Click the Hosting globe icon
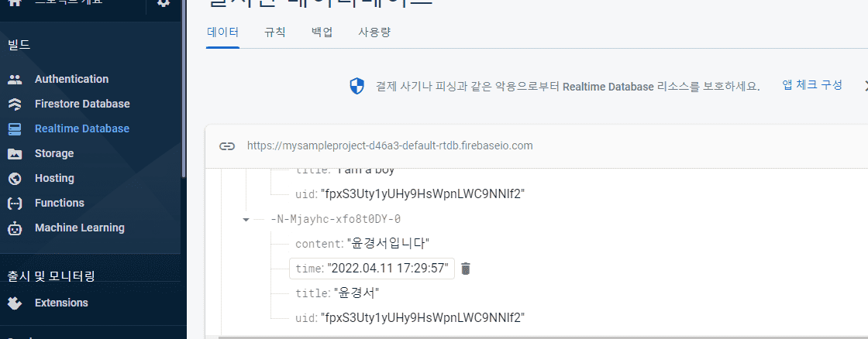Screen dimensions: 868x339 15,179
